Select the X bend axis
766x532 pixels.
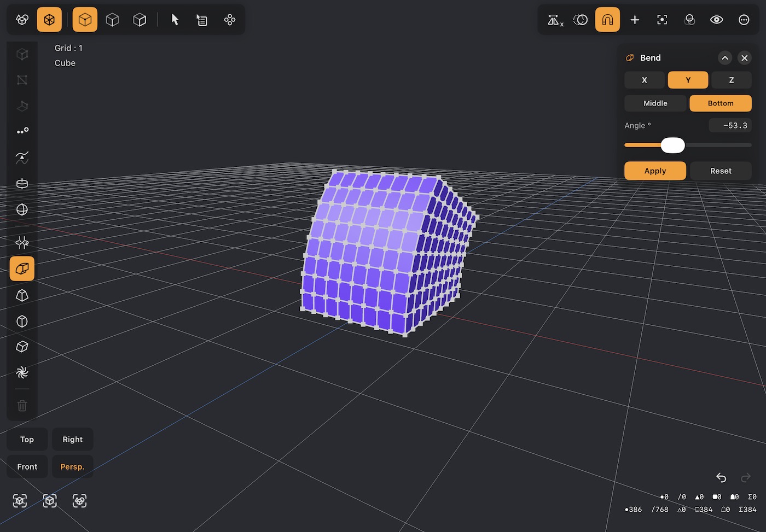pos(645,80)
